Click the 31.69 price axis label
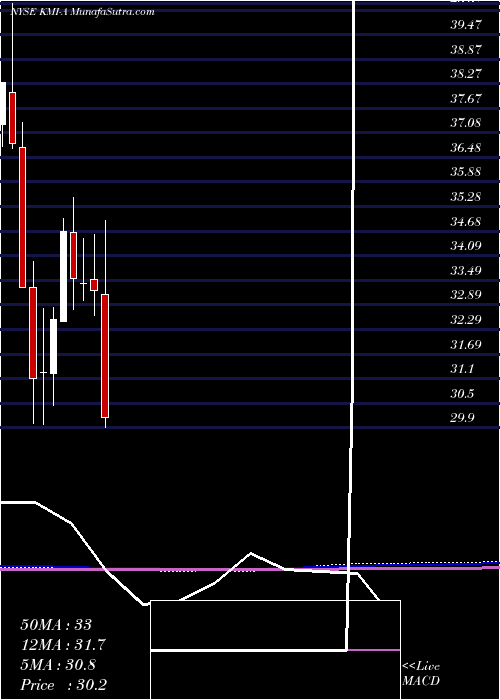 tap(466, 344)
